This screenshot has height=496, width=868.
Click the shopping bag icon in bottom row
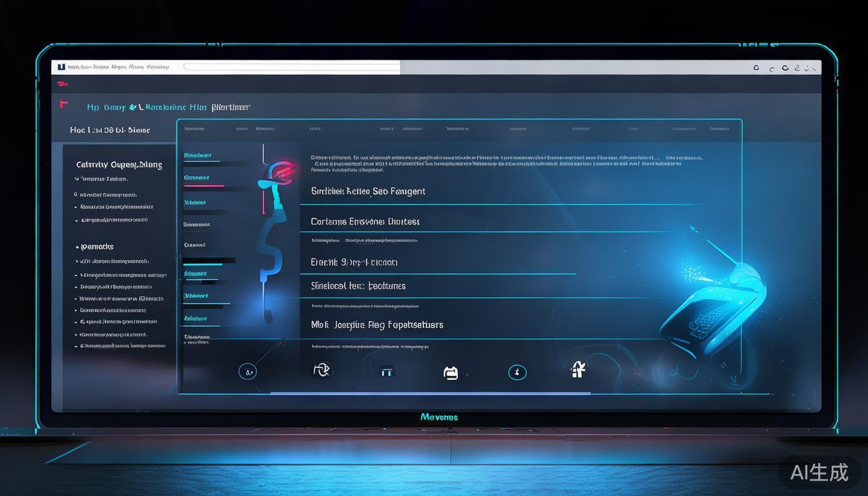click(x=451, y=372)
